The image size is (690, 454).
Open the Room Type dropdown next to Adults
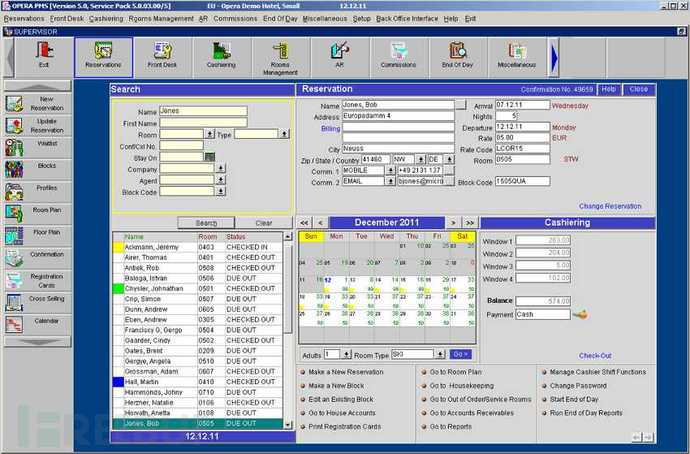(x=440, y=354)
